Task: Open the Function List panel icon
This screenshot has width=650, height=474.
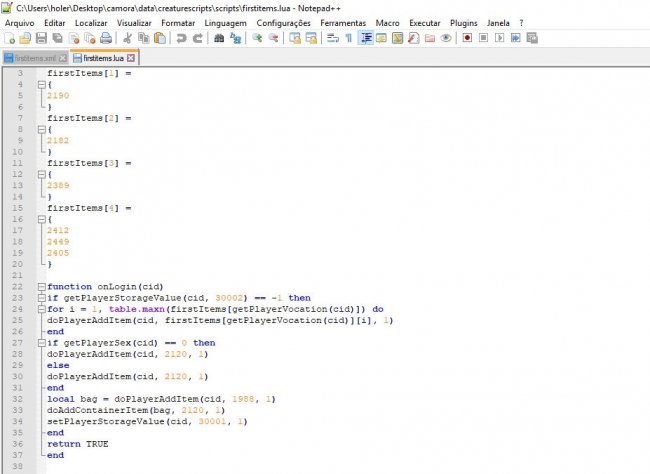Action: click(x=413, y=39)
